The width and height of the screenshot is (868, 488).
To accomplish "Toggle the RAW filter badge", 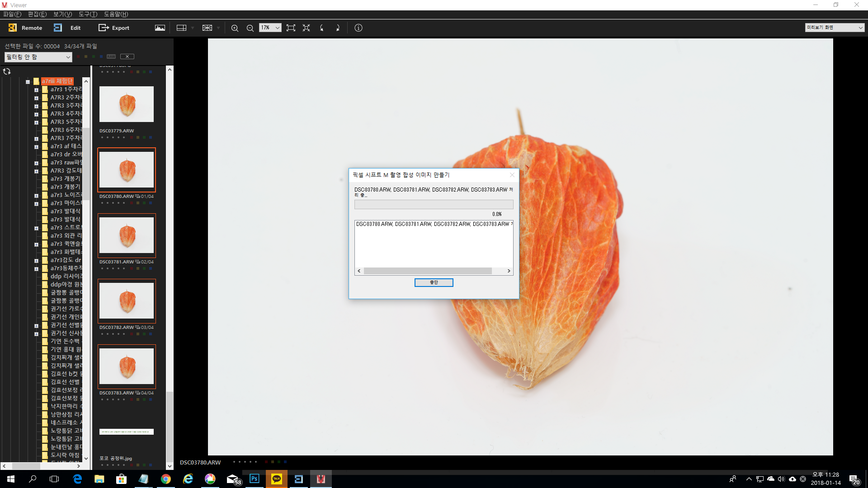I will 111,56.
